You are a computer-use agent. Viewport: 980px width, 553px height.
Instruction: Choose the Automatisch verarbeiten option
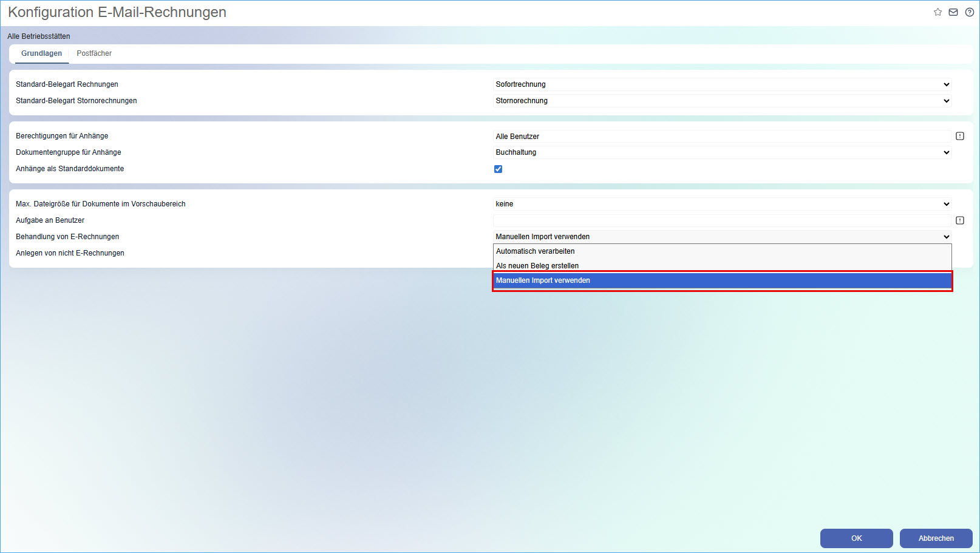point(723,251)
